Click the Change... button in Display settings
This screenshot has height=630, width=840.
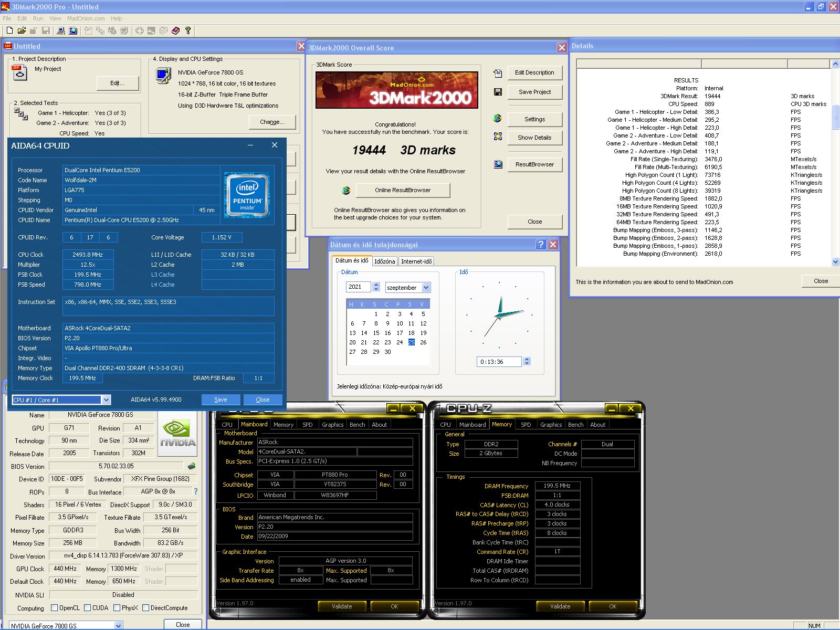point(272,122)
